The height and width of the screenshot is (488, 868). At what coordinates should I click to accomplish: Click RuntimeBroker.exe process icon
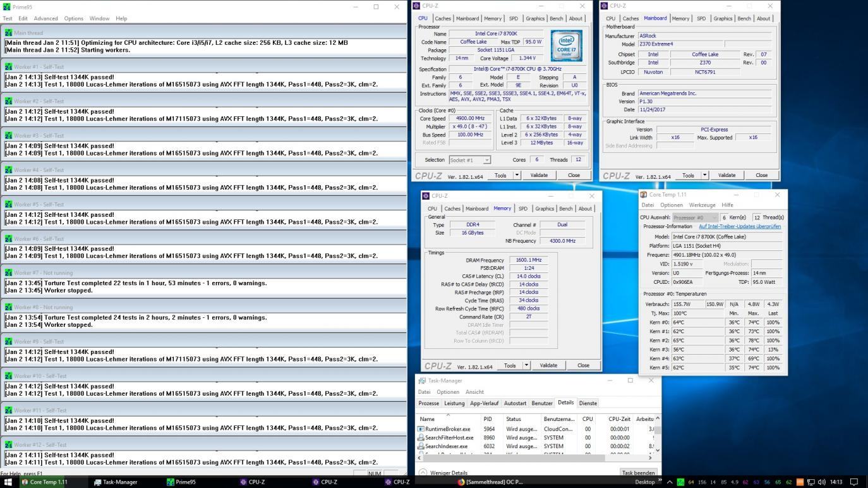click(x=421, y=429)
